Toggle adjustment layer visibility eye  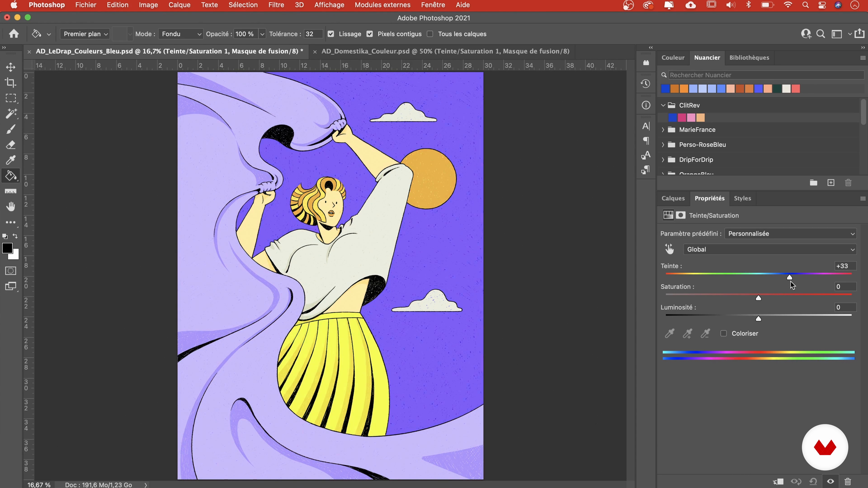tap(831, 482)
